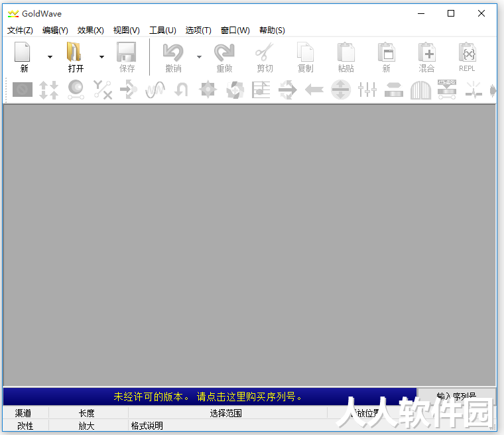Click the 改性 status bar cell
This screenshot has height=435, width=504.
pos(25,426)
